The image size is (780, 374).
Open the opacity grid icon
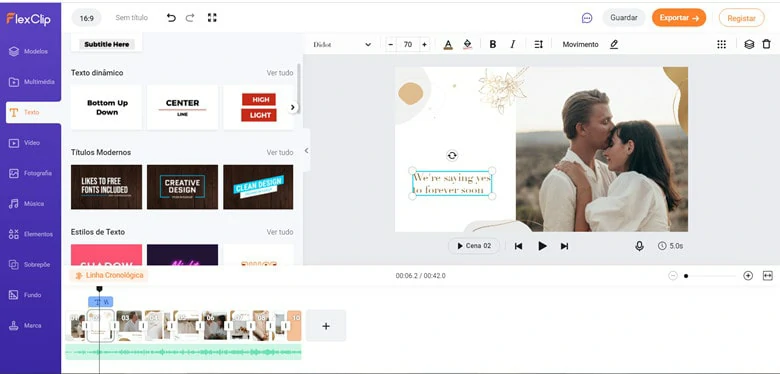[x=721, y=44]
